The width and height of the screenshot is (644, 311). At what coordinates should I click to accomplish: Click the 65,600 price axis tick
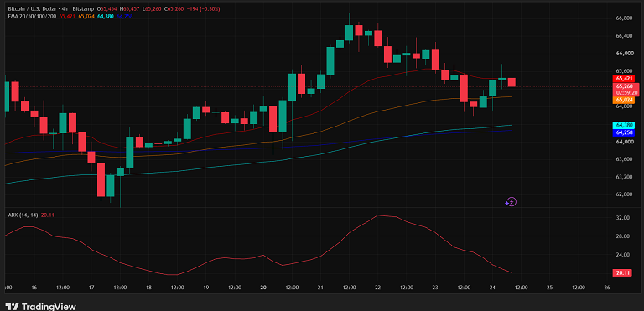tap(624, 71)
